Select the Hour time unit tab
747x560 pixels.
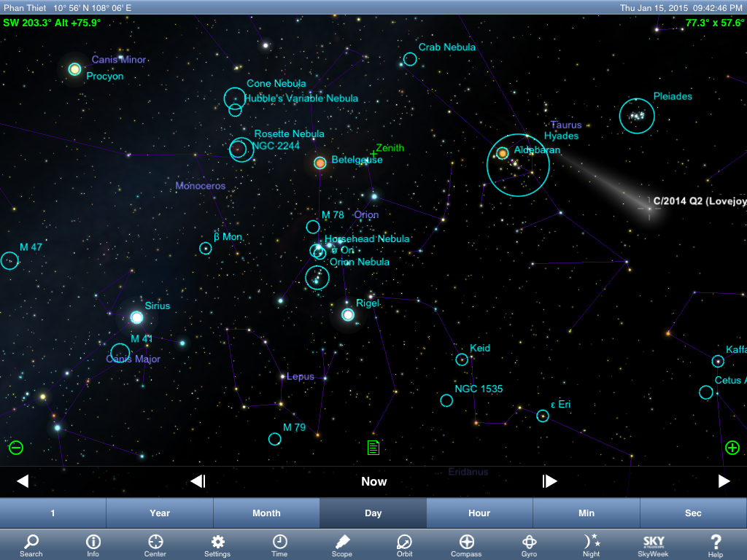tap(479, 513)
